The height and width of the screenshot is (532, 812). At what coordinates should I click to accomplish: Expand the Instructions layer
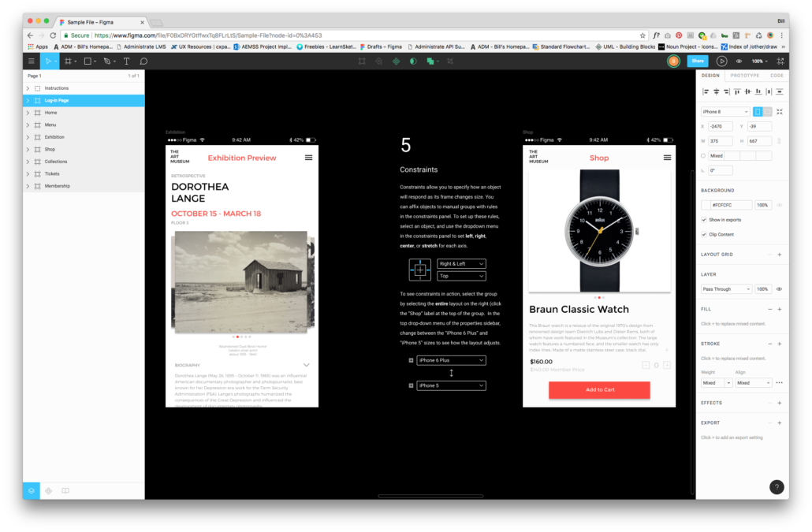click(28, 88)
